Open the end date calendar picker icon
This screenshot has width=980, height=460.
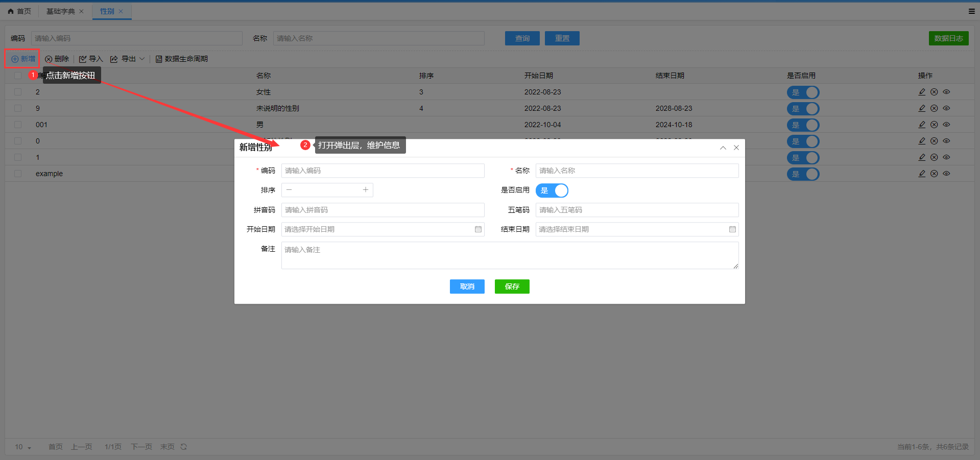[732, 229]
